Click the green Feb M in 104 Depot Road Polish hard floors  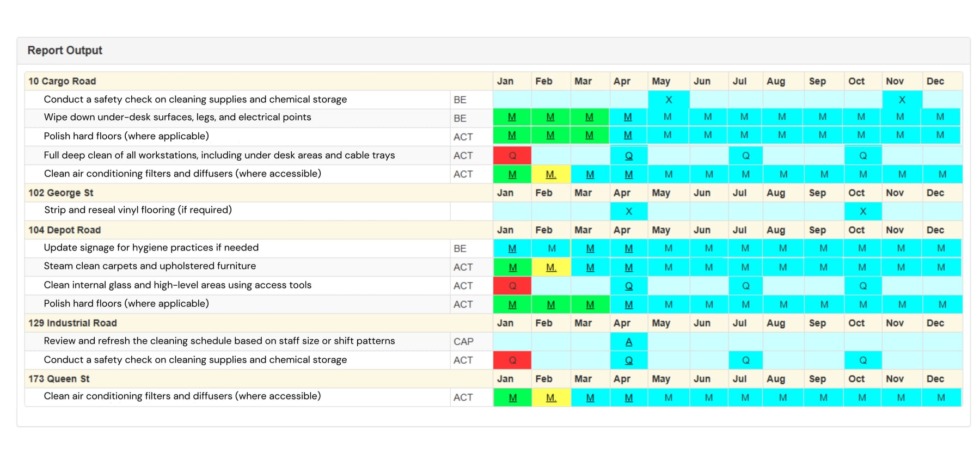tap(551, 305)
